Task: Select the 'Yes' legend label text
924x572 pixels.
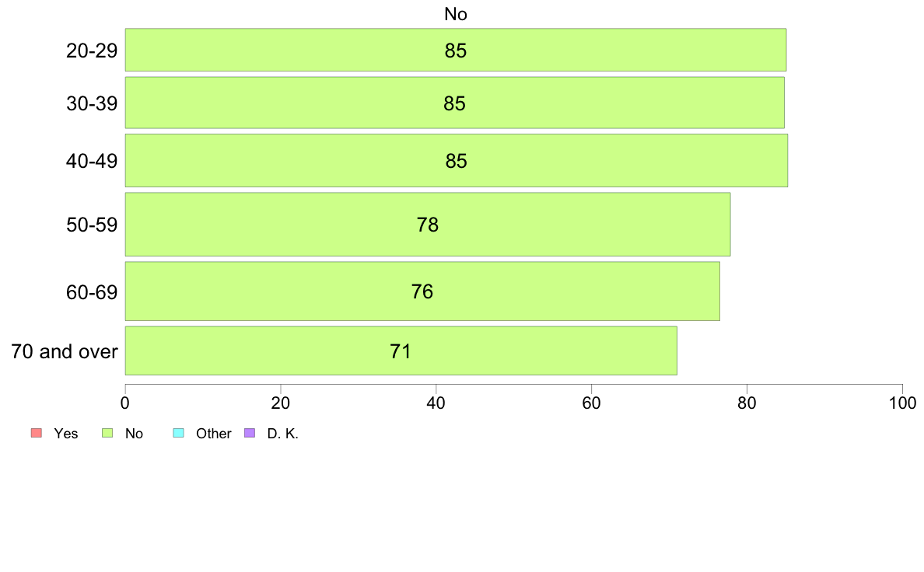Action: point(66,434)
